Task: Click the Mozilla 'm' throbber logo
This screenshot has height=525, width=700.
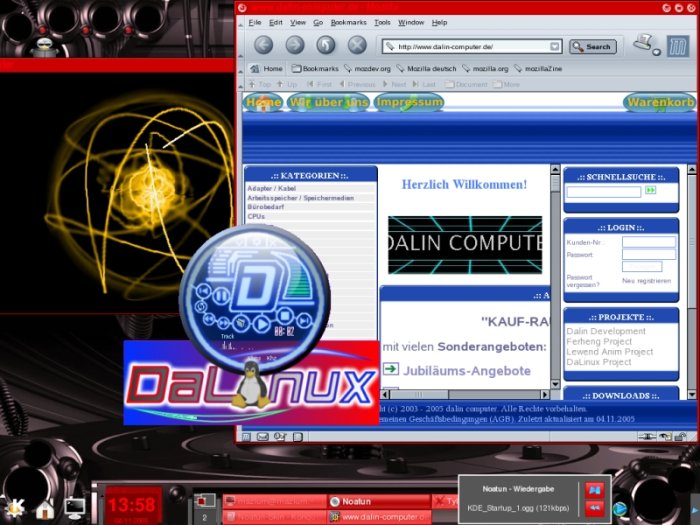Action: click(678, 46)
